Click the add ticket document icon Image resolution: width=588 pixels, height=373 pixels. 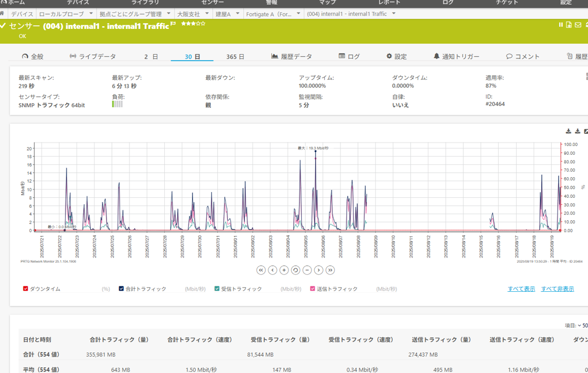pyautogui.click(x=569, y=25)
